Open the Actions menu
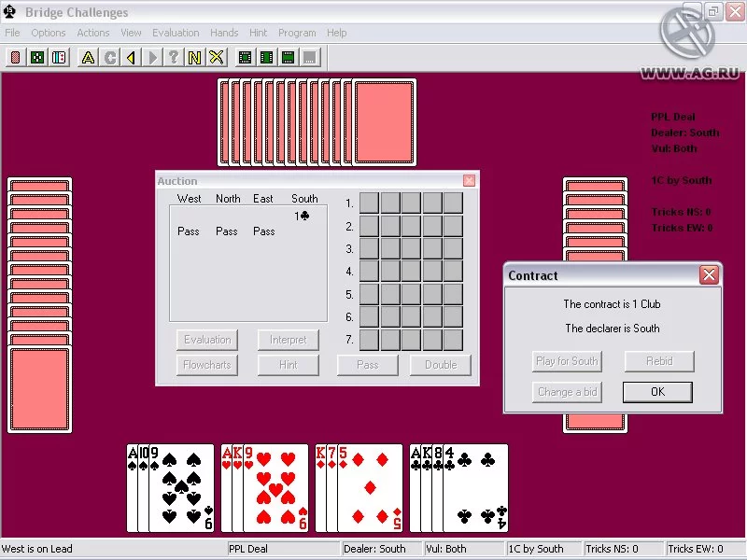Viewport: 747px width, 560px height. [x=93, y=33]
